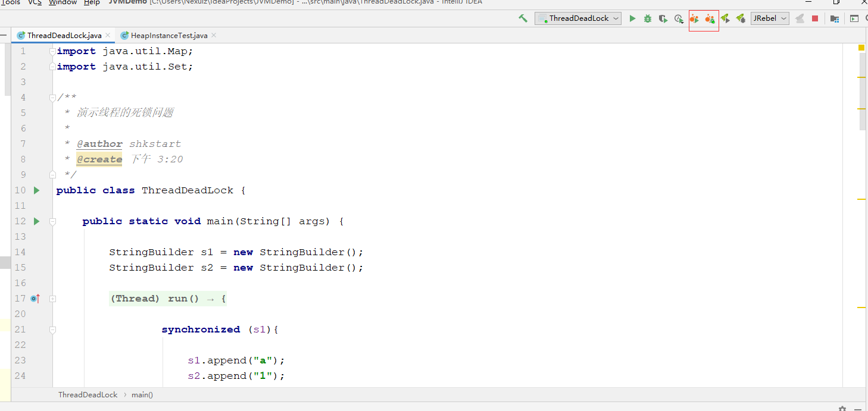
Task: Click the @create tag in the Javadoc
Action: click(99, 159)
